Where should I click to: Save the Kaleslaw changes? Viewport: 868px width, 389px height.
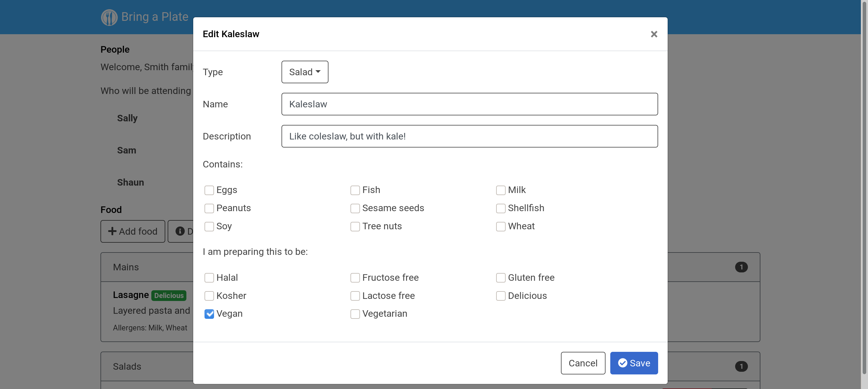pos(633,363)
